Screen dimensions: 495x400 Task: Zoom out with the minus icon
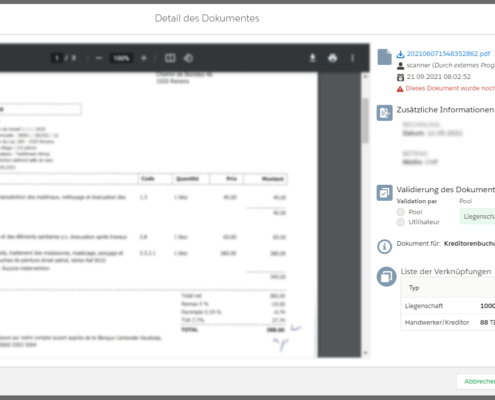tap(99, 58)
